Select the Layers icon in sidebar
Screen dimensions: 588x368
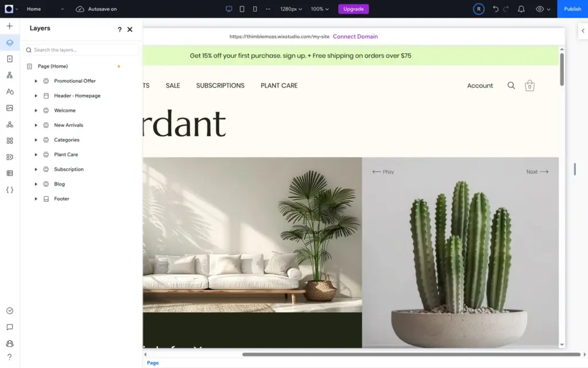(x=10, y=43)
